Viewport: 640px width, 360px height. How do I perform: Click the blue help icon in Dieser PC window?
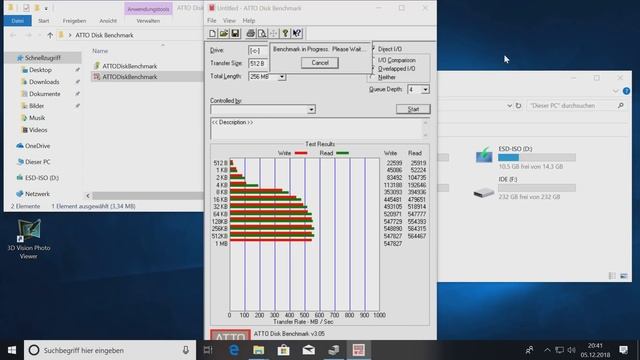point(626,91)
